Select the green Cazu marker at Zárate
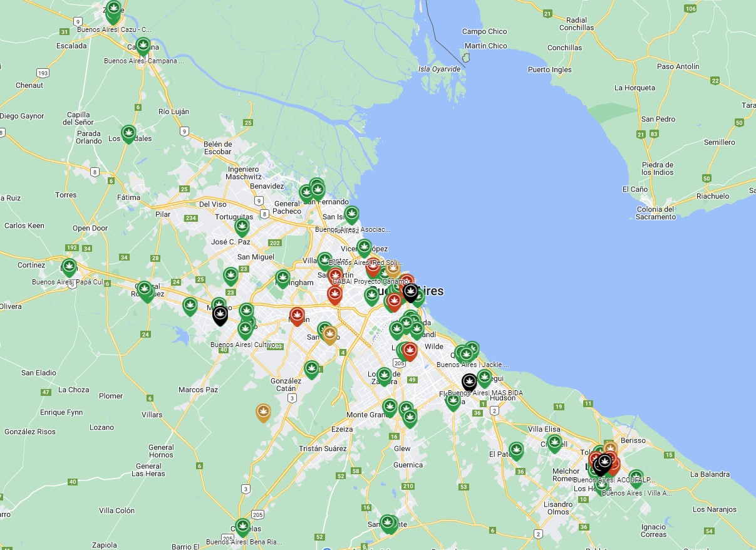 point(113,10)
